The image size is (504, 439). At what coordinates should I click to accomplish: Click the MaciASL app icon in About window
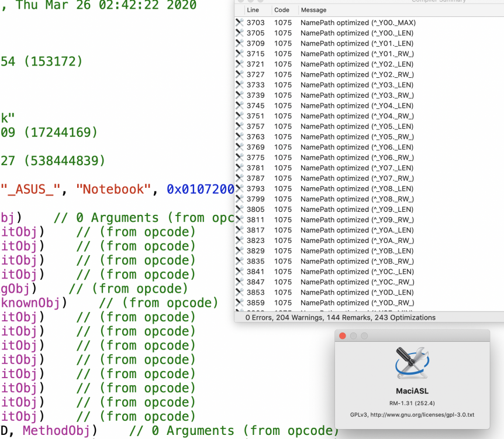tap(412, 363)
